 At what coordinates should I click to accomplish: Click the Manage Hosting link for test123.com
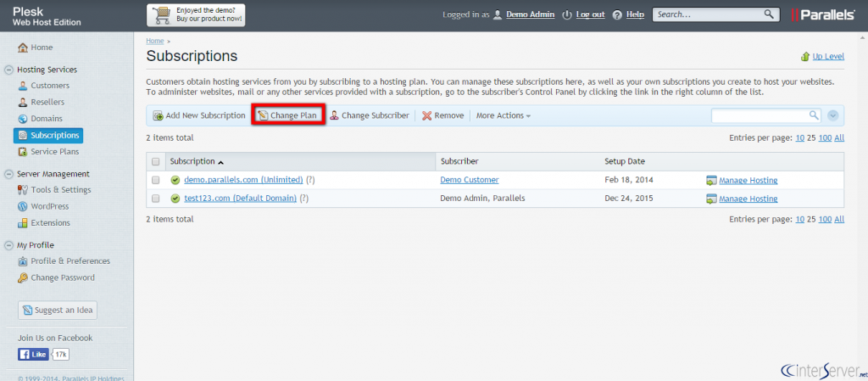pyautogui.click(x=748, y=199)
